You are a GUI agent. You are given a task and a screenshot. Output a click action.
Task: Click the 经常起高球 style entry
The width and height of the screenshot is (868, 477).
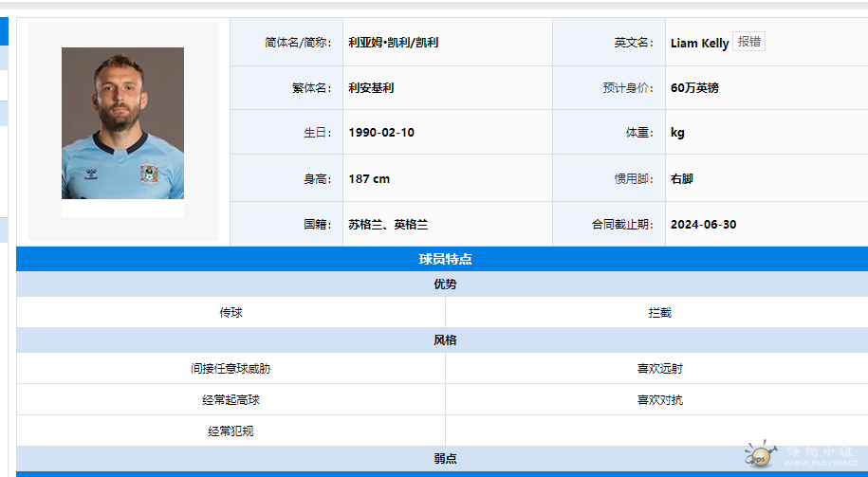tap(231, 400)
